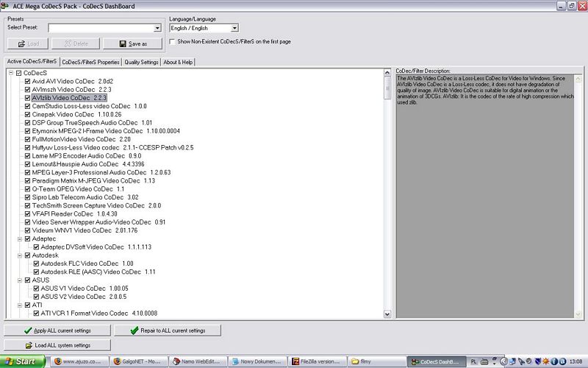Uncheck ATI VCR 1 Format Video Codec checkbox
This screenshot has height=368, width=588.
(x=36, y=314)
